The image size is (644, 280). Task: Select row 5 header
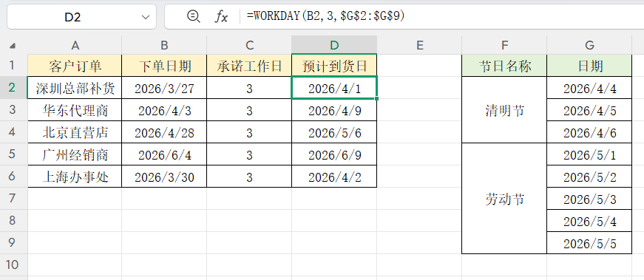tap(13, 154)
